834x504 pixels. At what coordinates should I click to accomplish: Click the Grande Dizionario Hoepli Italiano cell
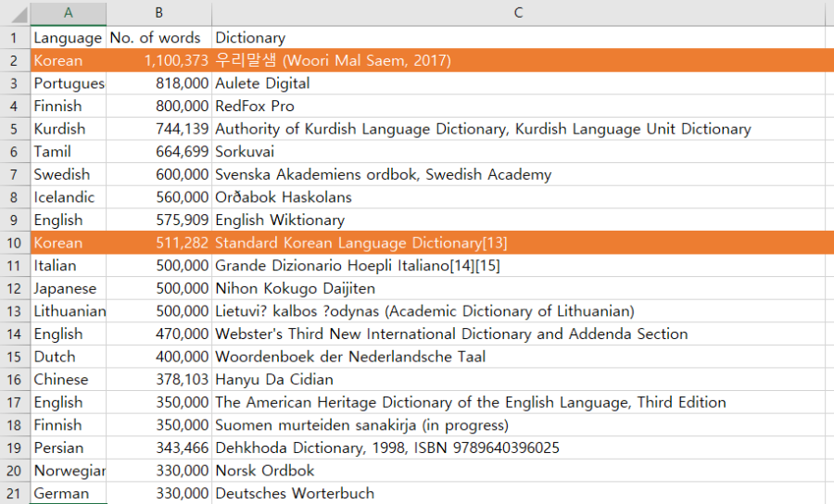518,266
